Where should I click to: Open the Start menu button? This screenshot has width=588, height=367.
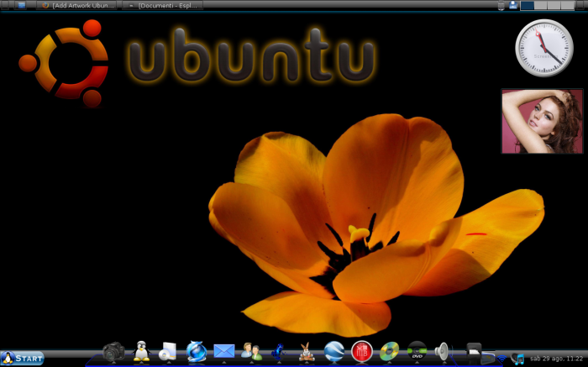pos(22,358)
